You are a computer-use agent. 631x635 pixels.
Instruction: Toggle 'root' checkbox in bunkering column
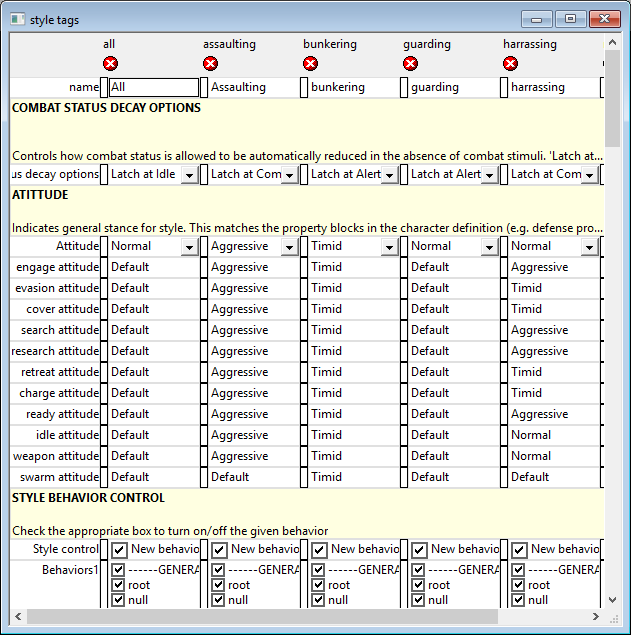[x=318, y=585]
